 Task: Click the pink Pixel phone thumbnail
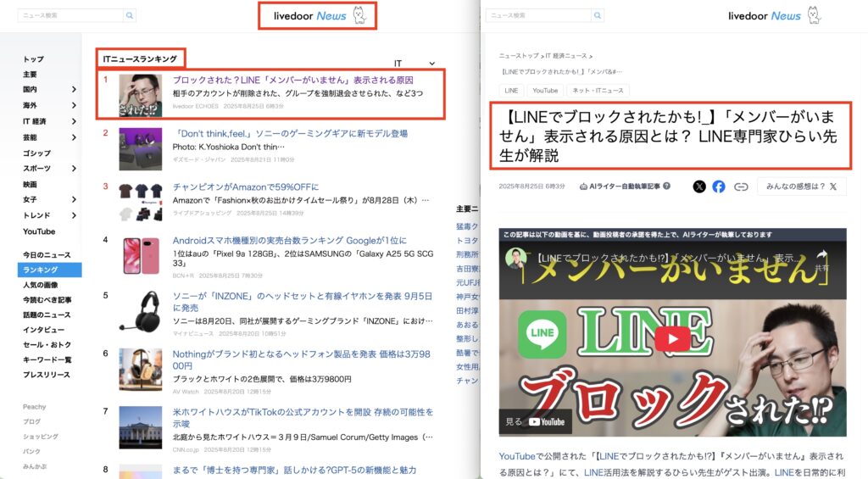click(141, 256)
